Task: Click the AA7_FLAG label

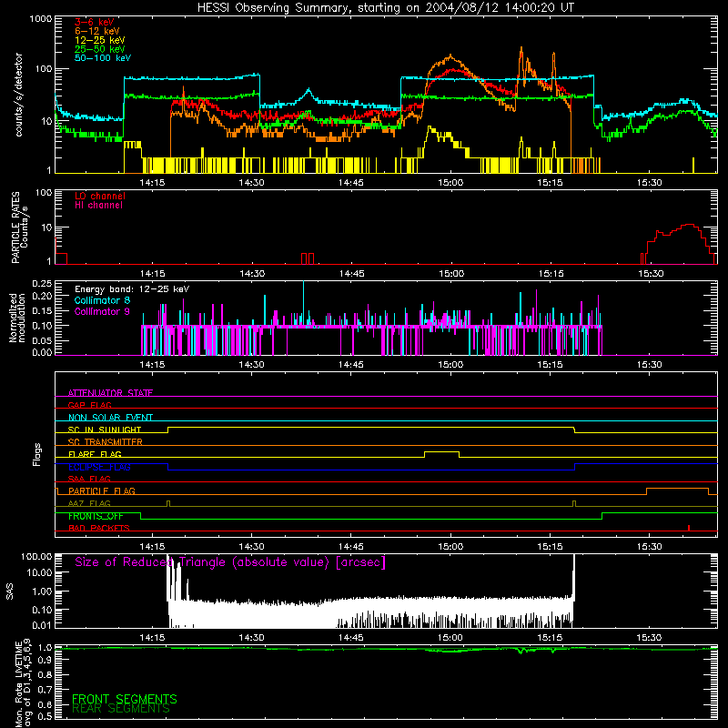Action: tap(89, 503)
